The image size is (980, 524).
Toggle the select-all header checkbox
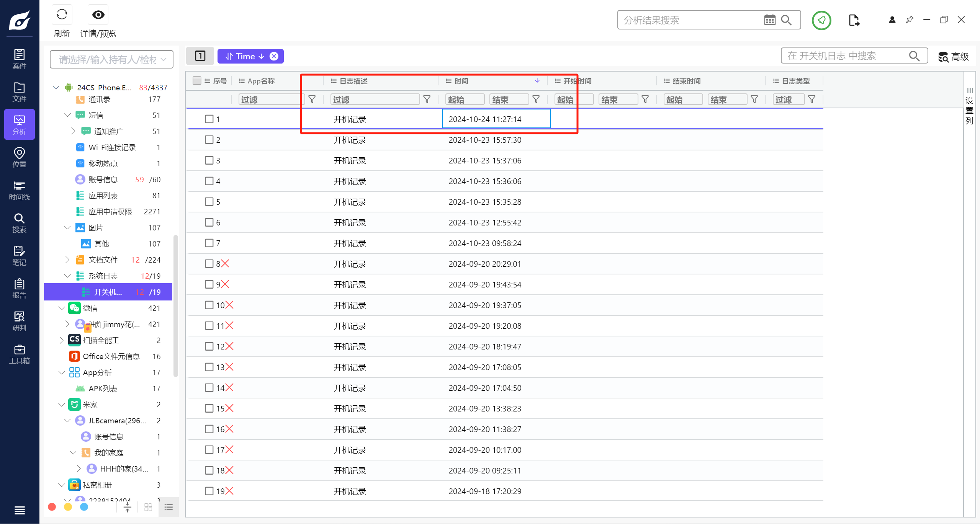click(x=197, y=81)
